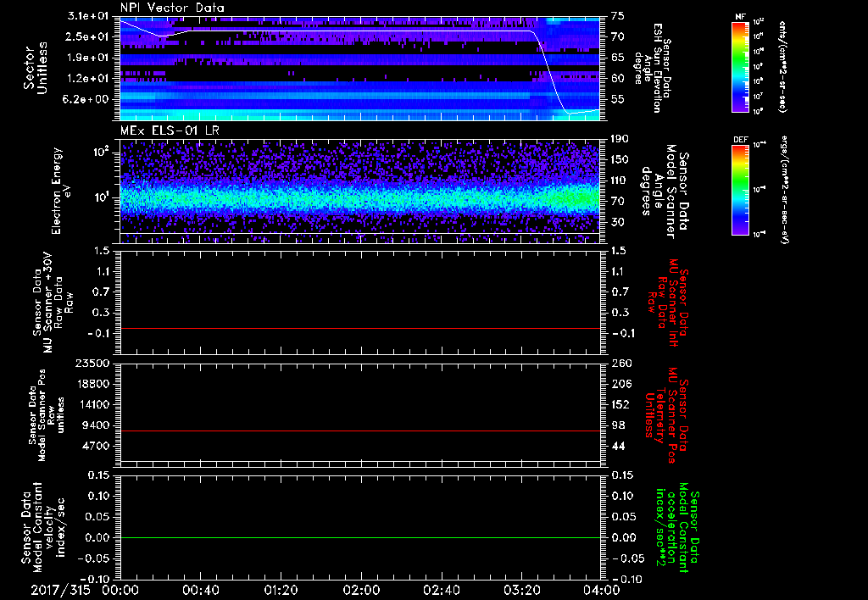Click the '1.2e+01' sector tick value
This screenshot has width=868, height=600.
[87, 79]
